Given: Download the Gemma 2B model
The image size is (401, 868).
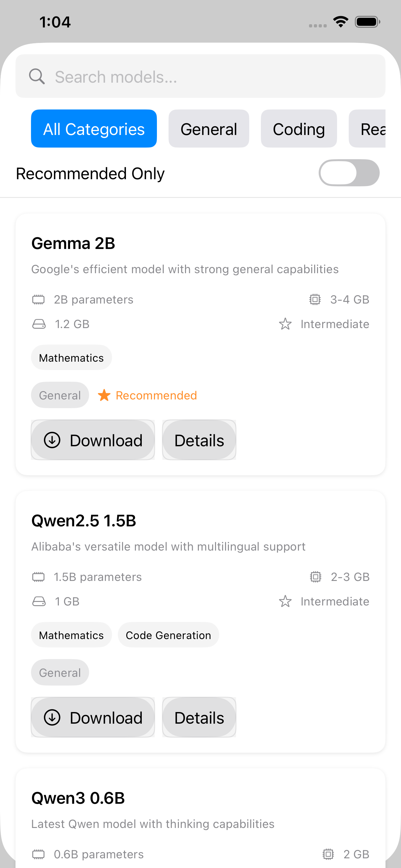Looking at the screenshot, I should [93, 440].
